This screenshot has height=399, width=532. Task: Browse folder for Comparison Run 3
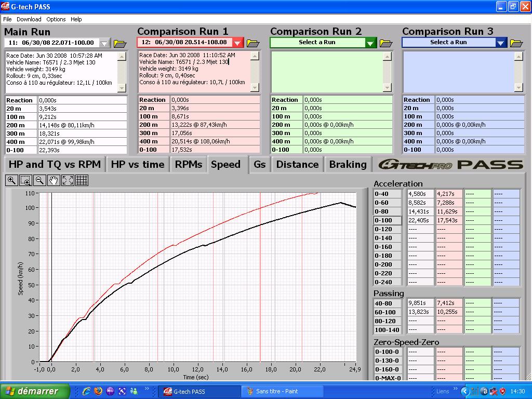pos(516,43)
